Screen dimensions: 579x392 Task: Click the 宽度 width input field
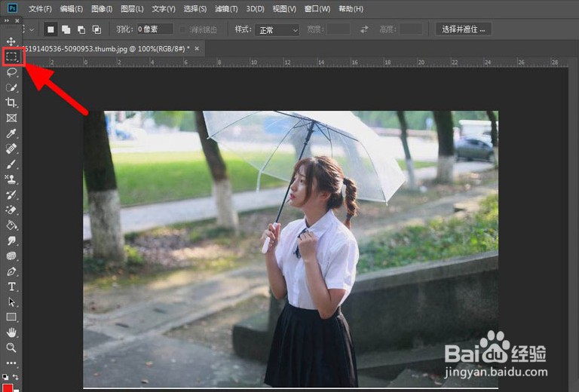(339, 29)
